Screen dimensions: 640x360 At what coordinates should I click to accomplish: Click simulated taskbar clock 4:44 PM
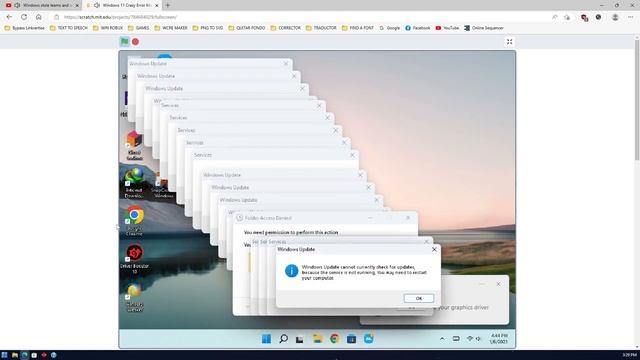coord(499,339)
